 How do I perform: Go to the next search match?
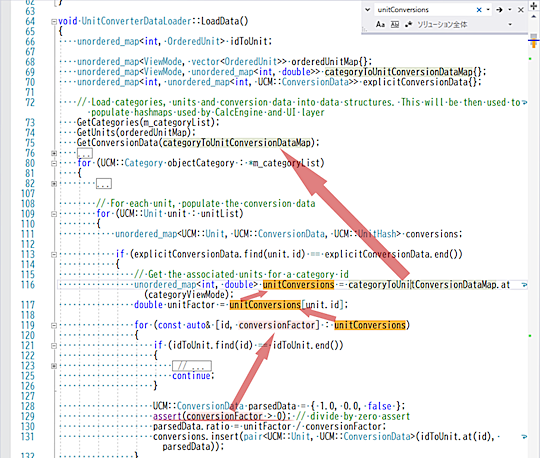[499, 10]
